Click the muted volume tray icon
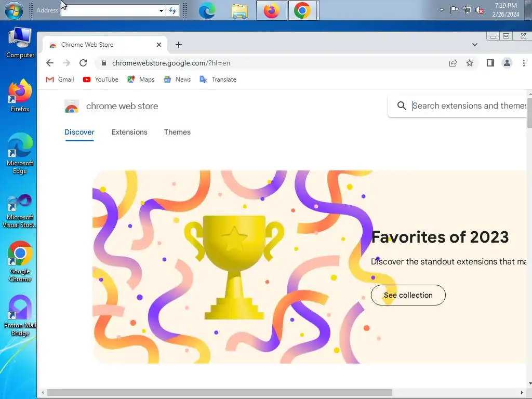The height and width of the screenshot is (399, 532). [x=480, y=10]
